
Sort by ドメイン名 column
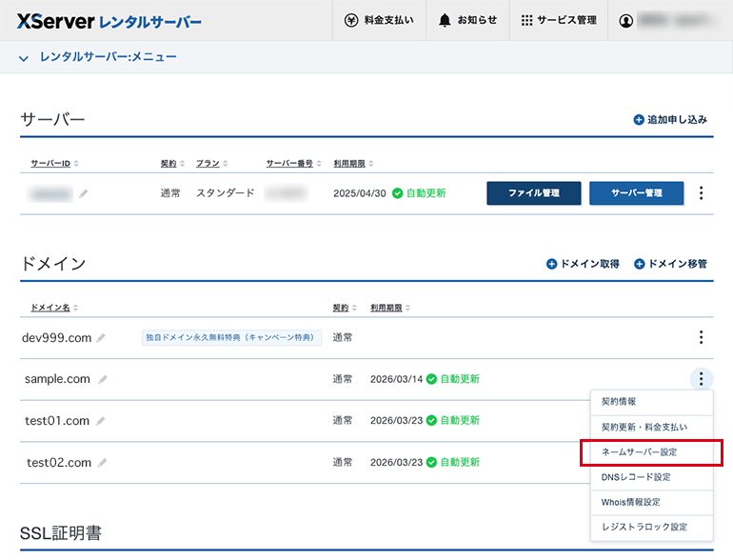tap(54, 308)
